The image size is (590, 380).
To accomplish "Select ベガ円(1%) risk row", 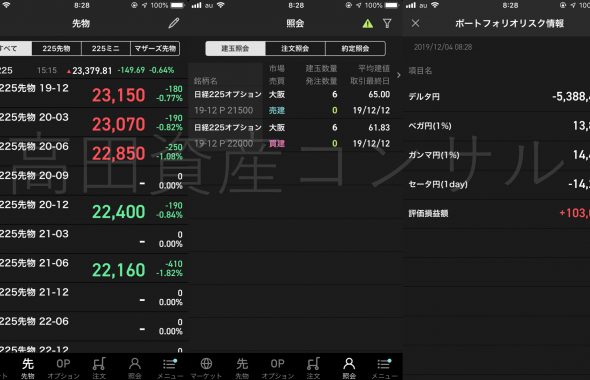I will [497, 126].
